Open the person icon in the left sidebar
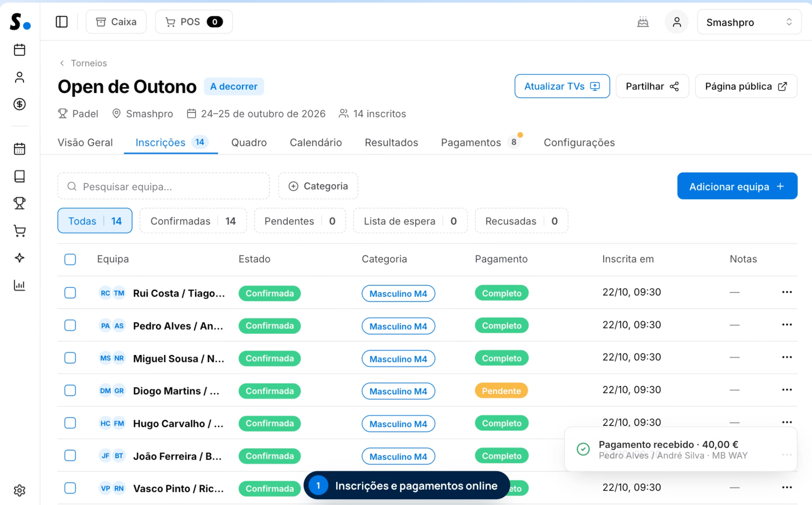Viewport: 812px width, 505px height. tap(19, 77)
